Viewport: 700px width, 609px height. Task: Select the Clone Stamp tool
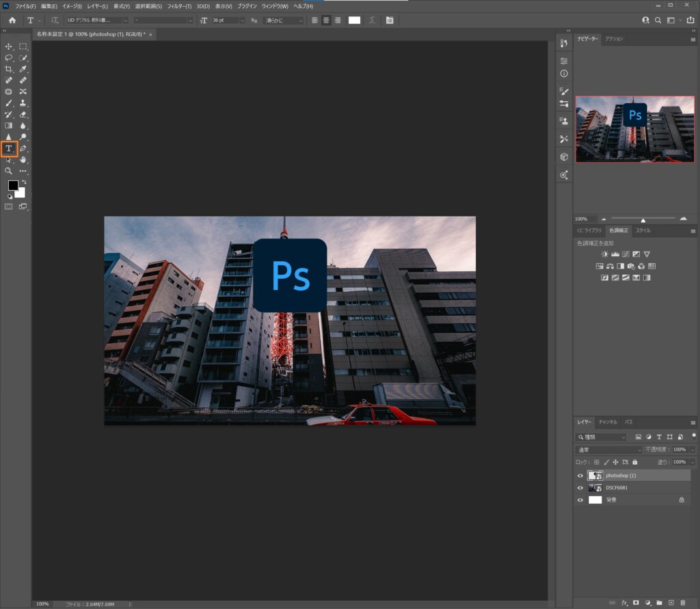pos(23,103)
